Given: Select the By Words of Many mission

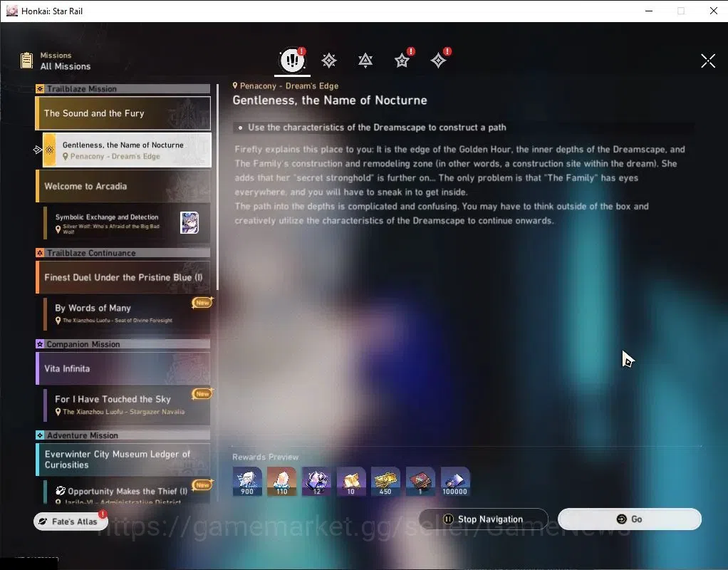Looking at the screenshot, I should point(127,313).
